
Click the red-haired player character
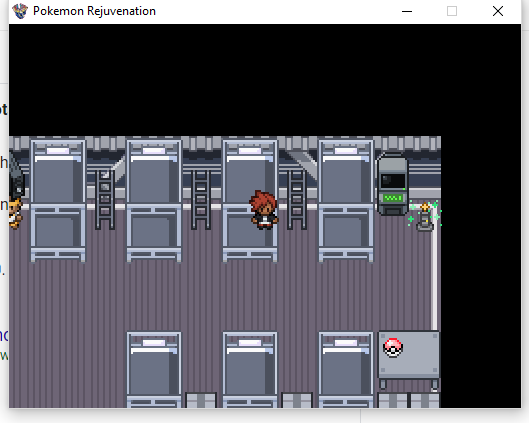[264, 210]
